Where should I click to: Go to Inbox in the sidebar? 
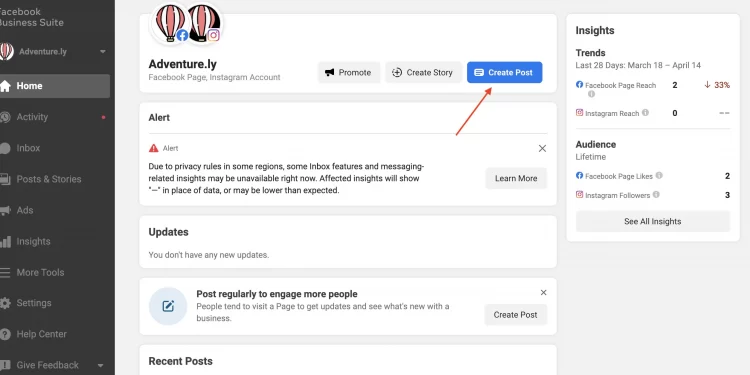coord(54,148)
